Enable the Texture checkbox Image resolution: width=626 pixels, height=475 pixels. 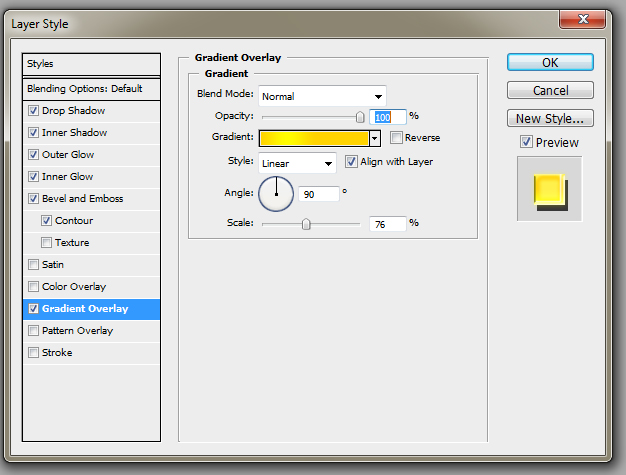pos(46,242)
